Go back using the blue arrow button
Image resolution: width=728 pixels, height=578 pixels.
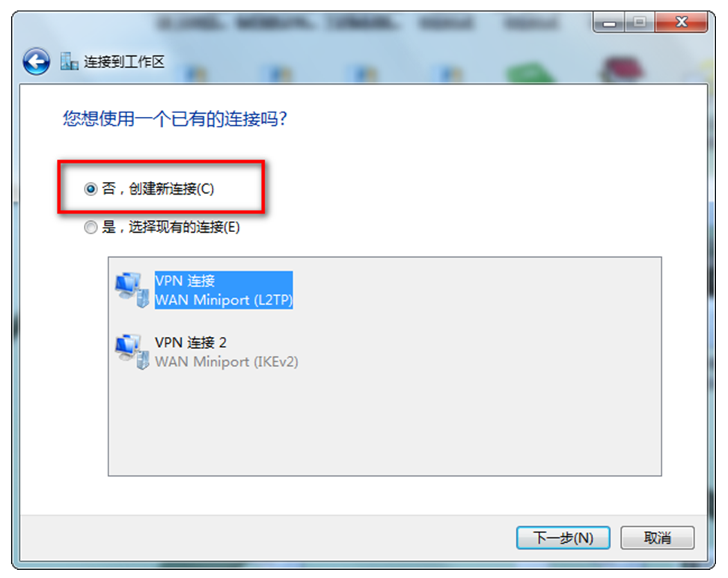tap(36, 61)
